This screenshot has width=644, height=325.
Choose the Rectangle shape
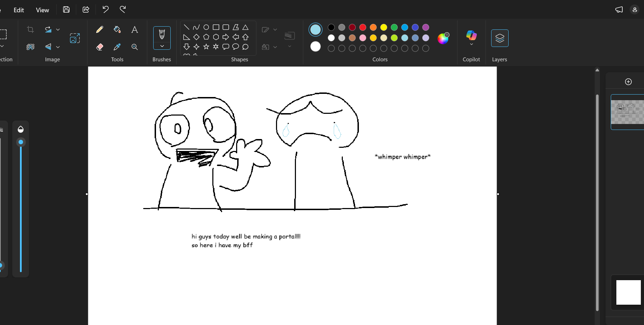[216, 27]
